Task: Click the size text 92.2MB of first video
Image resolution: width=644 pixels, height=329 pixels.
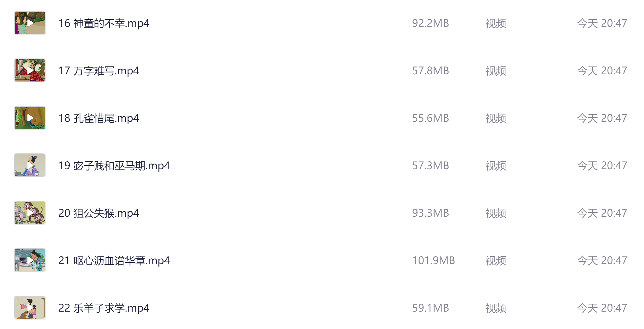Action: point(431,23)
